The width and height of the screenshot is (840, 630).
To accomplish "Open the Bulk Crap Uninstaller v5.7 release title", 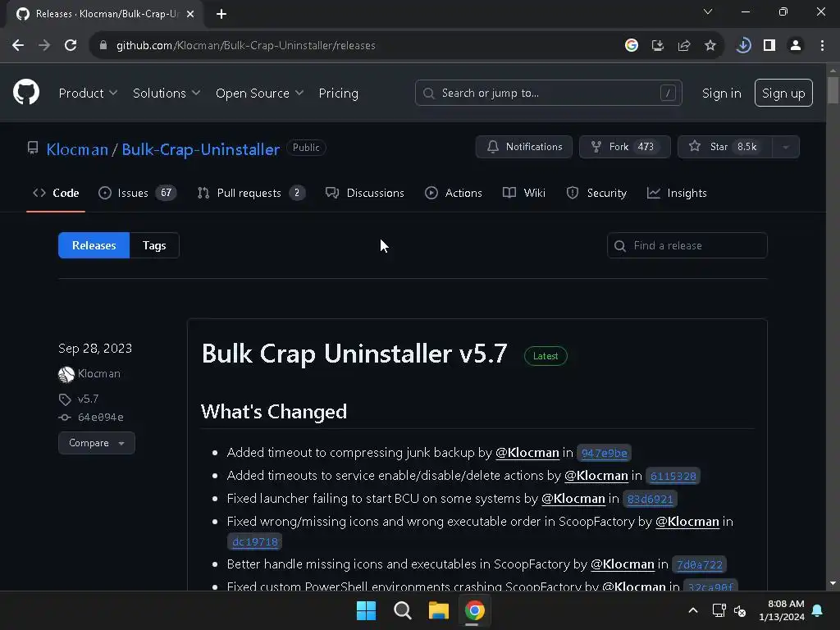I will pos(354,354).
